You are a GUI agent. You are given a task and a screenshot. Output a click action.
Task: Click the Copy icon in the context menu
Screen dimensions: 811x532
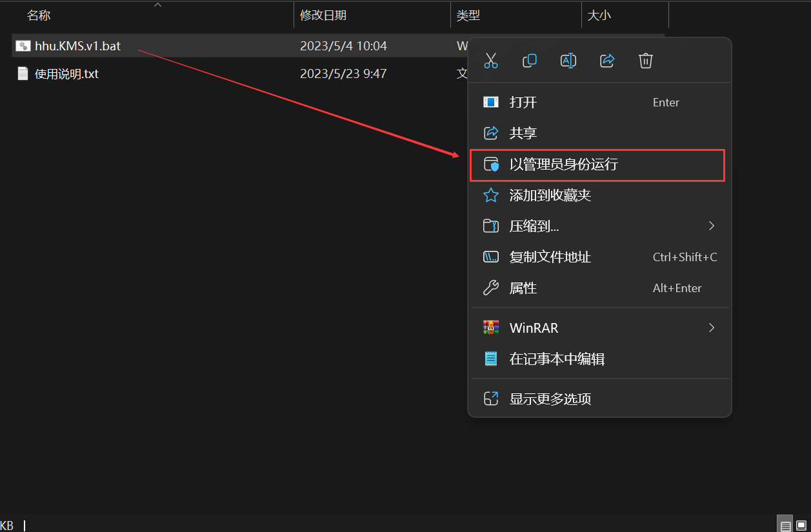pyautogui.click(x=530, y=60)
